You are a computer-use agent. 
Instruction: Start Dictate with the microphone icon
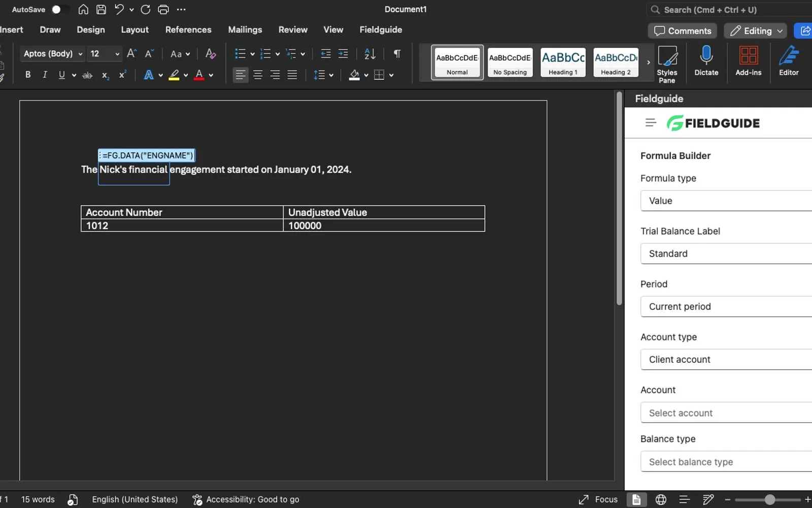(x=706, y=61)
